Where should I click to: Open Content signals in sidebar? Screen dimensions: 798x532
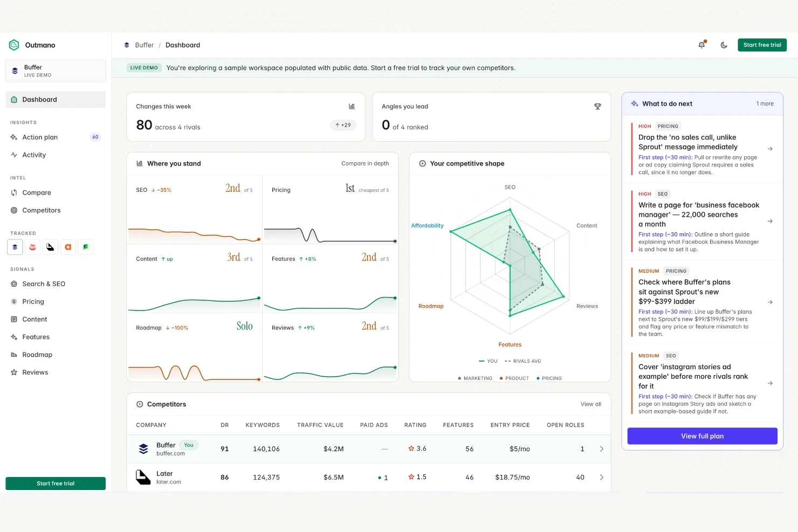click(56, 320)
